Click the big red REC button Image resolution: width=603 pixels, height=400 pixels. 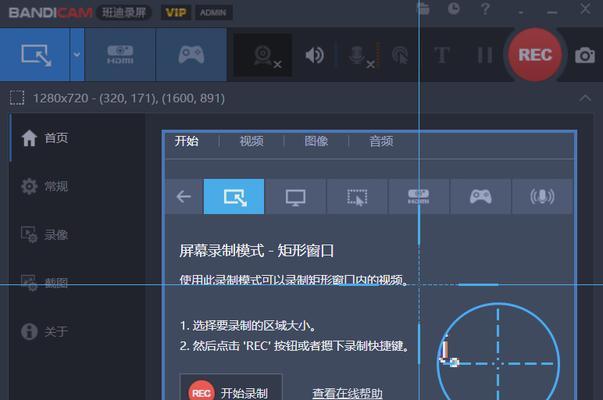coord(535,55)
